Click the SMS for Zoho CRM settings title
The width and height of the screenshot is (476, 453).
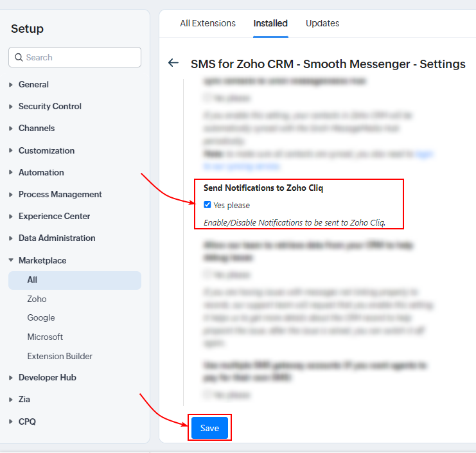tap(328, 64)
